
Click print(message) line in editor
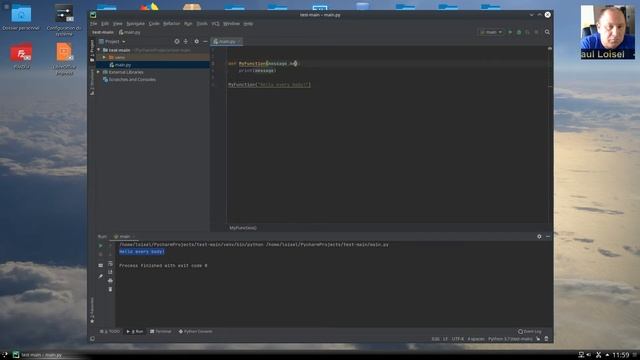pyautogui.click(x=257, y=71)
